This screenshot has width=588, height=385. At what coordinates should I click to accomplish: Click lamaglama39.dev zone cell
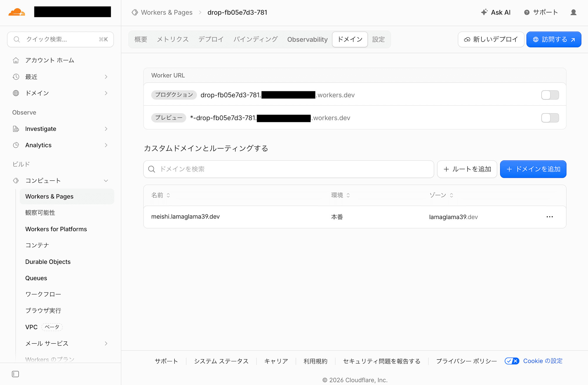click(x=453, y=217)
